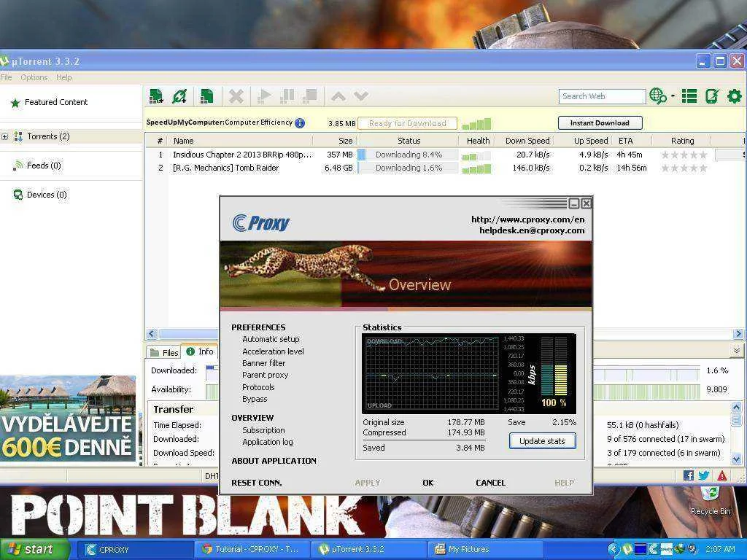Select the Insidious Chapter 2 torrent row
Image resolution: width=747 pixels, height=560 pixels.
coord(445,155)
